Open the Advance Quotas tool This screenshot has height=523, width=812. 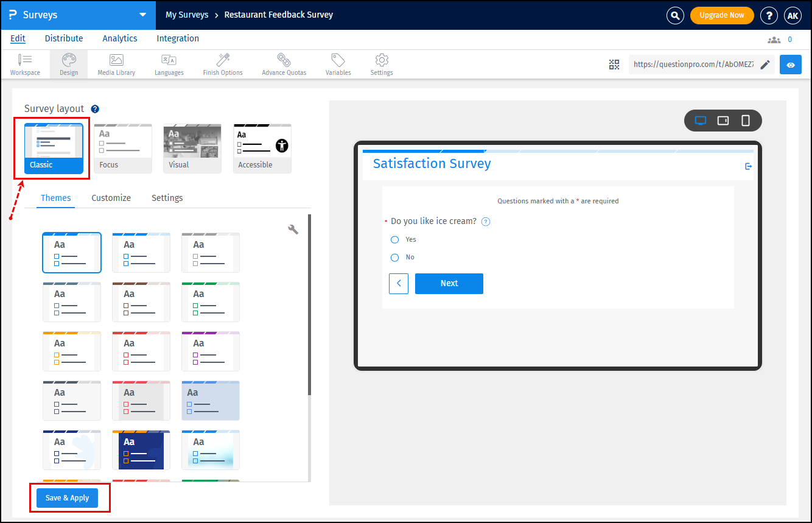(x=284, y=64)
